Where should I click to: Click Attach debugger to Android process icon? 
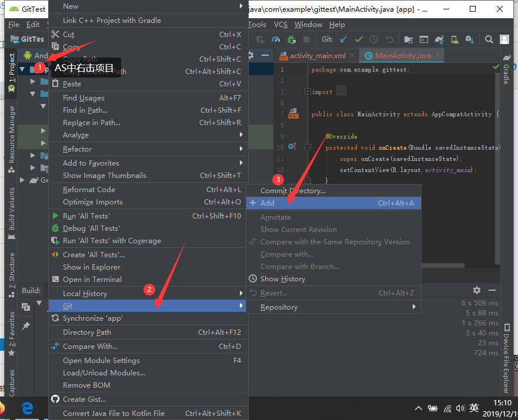pyautogui.click(x=291, y=39)
